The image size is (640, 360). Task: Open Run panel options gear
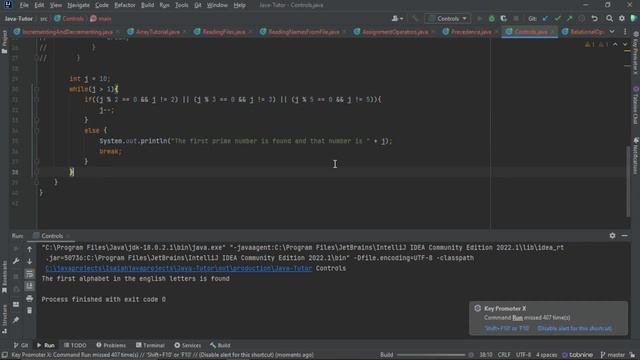[612, 236]
